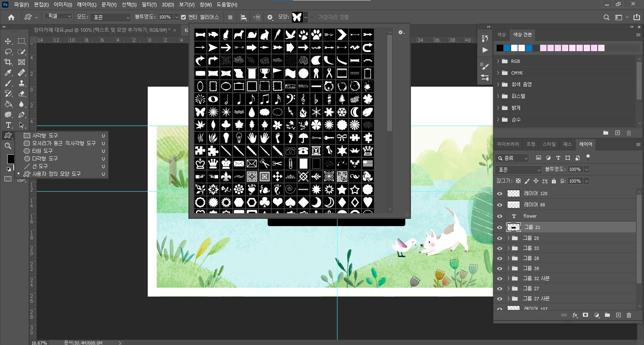The image size is (644, 345).
Task: Select the Horizontal Type tool
Action: coord(8,125)
